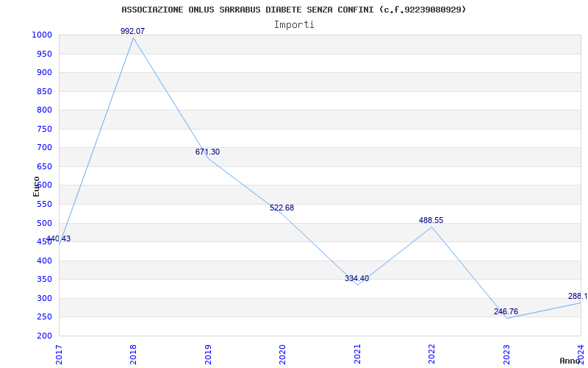Select the 246.76 data label

pyautogui.click(x=506, y=311)
